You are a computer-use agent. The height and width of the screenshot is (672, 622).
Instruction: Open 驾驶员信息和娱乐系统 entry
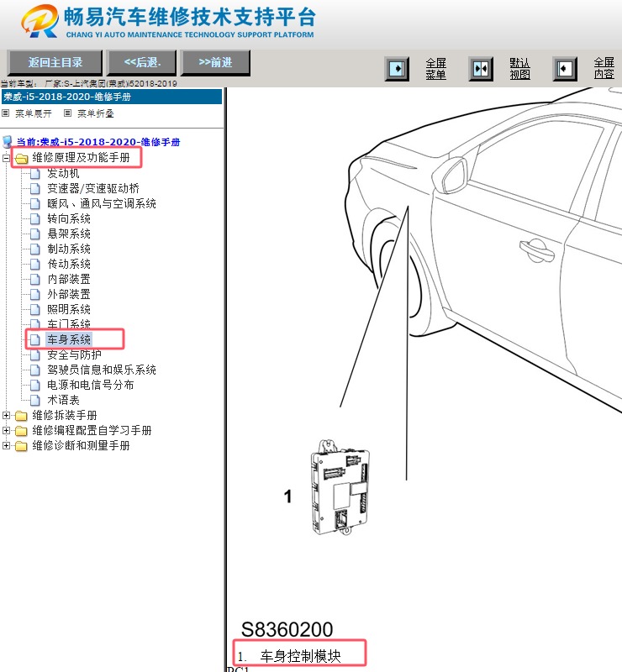pos(102,370)
